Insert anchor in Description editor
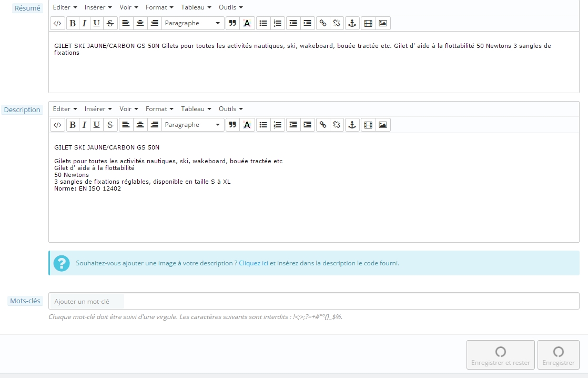588x378 pixels. click(x=352, y=125)
